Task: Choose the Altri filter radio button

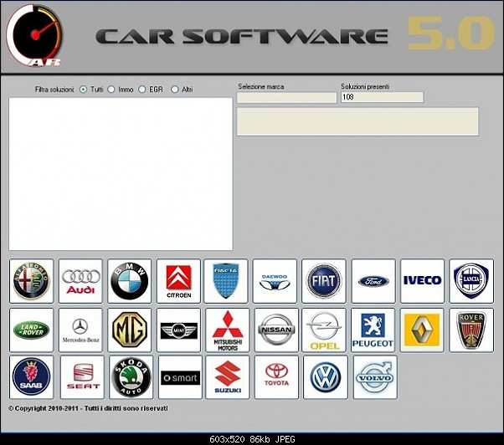Action: click(x=174, y=90)
